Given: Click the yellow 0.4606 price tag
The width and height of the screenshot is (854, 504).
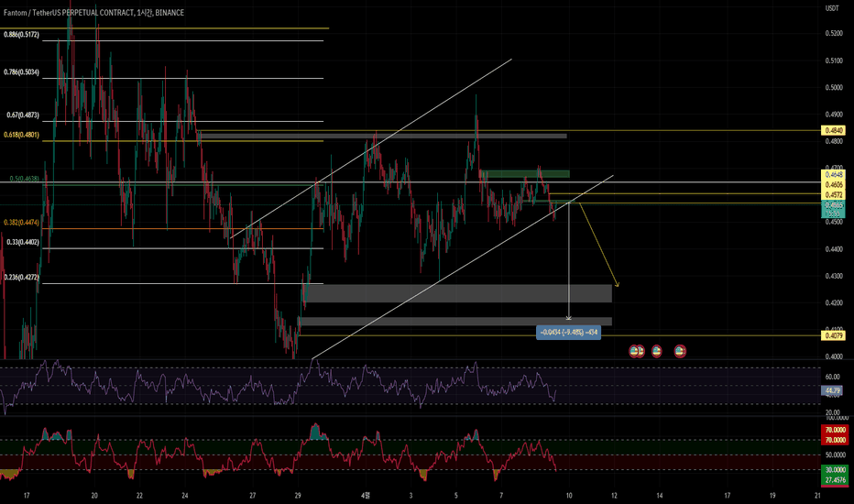Looking at the screenshot, I should pyautogui.click(x=833, y=185).
